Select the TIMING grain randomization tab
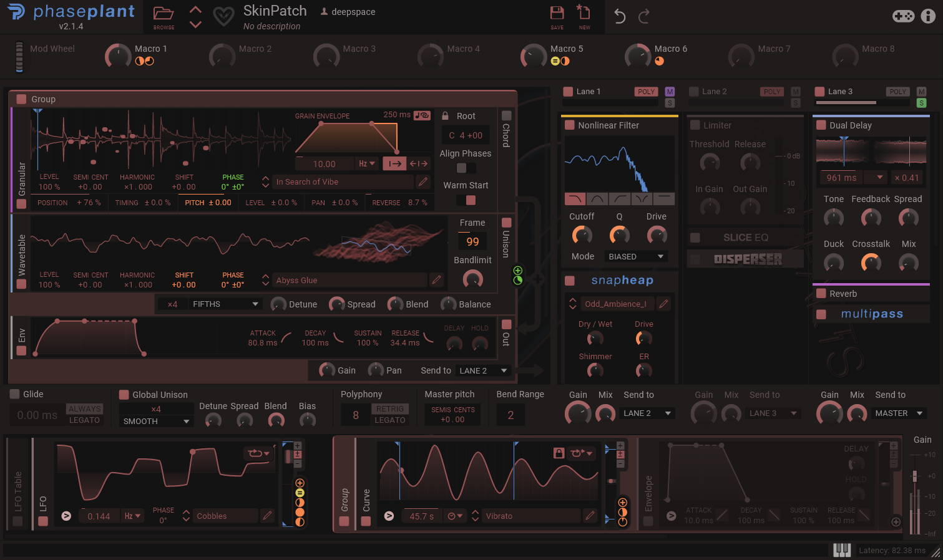Image resolution: width=943 pixels, height=560 pixels. coord(143,203)
